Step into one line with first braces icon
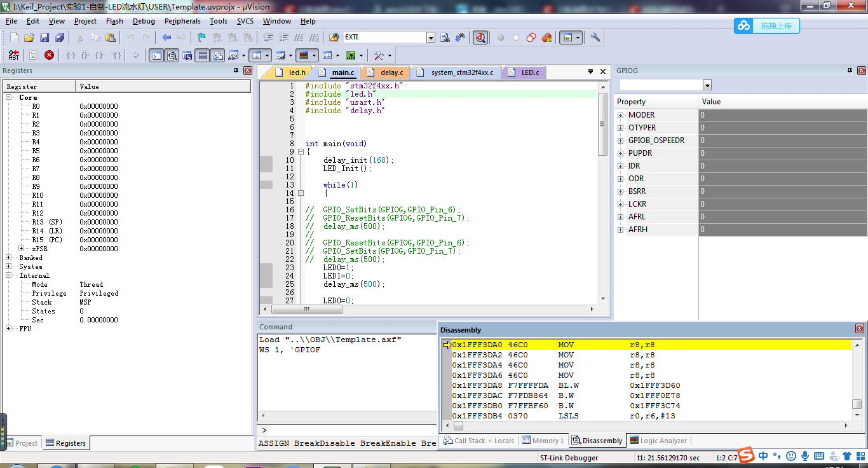The width and height of the screenshot is (868, 468). click(71, 55)
